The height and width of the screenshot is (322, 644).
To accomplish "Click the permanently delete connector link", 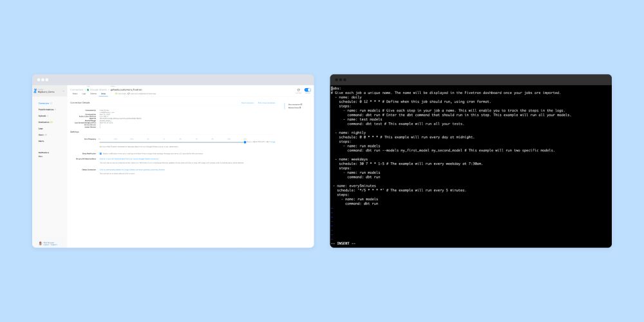I will coord(132,169).
